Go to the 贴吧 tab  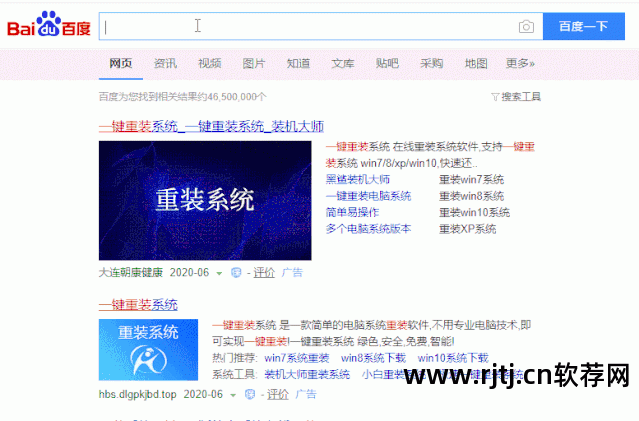[387, 64]
